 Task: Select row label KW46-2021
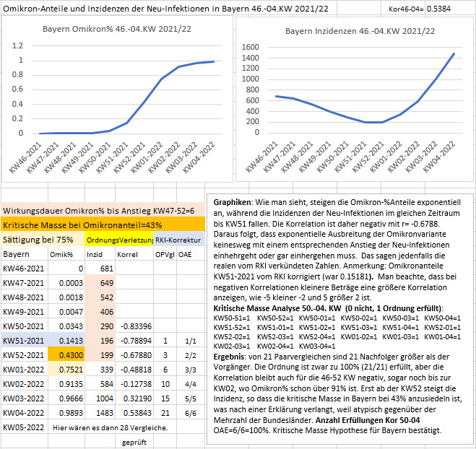(x=25, y=269)
